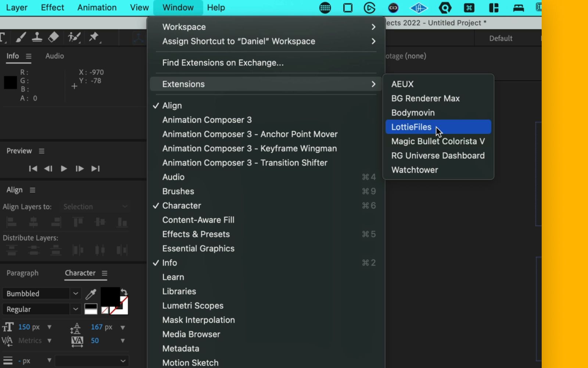Open the Universal Audio diamond icon in menu bar
This screenshot has height=368, width=588.
point(419,8)
